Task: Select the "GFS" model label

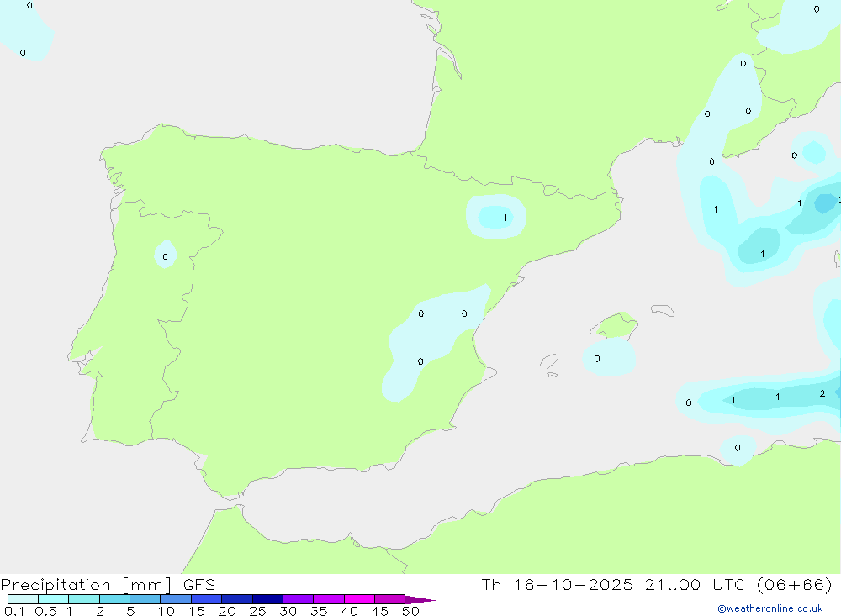Action: (199, 584)
